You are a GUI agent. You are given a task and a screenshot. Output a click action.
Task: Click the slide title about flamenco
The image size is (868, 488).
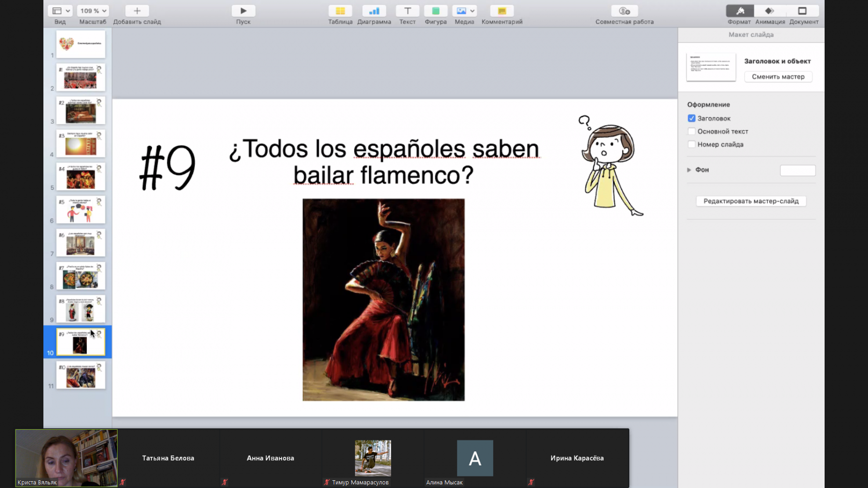(x=384, y=162)
